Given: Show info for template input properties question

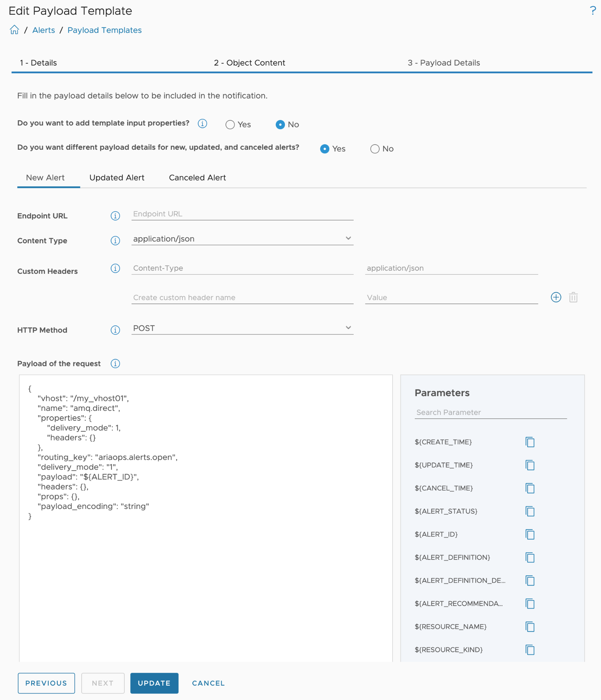Looking at the screenshot, I should coord(202,123).
